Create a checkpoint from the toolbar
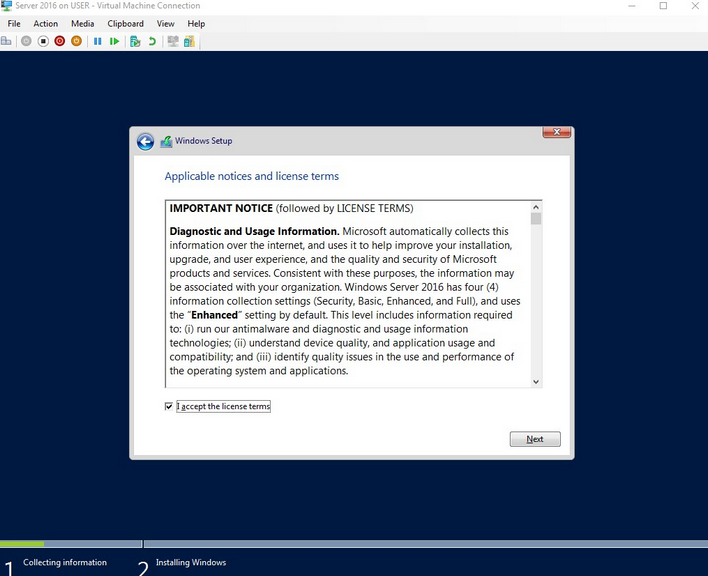This screenshot has width=708, height=576. coord(135,42)
